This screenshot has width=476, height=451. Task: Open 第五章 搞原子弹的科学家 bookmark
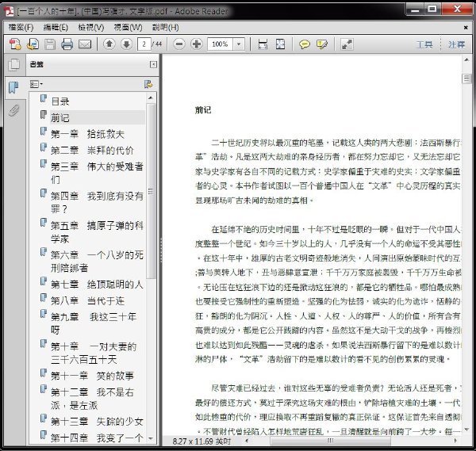(x=97, y=231)
